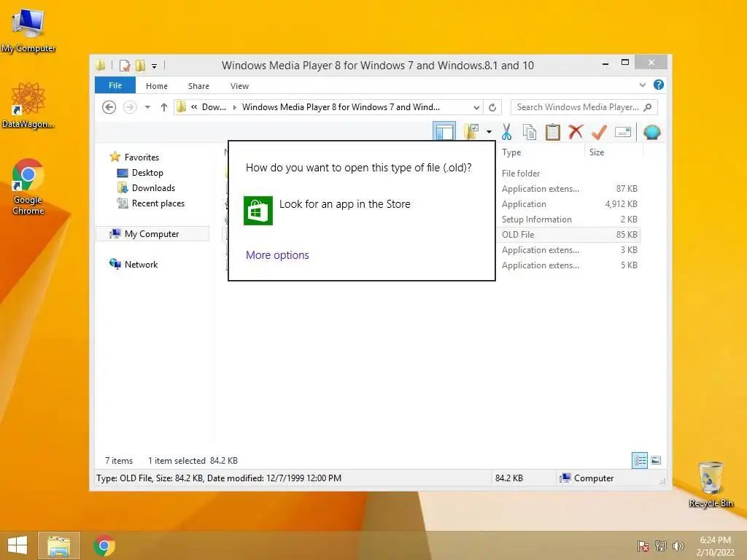Open Google Chrome desktop shortcut
The image size is (747, 560).
click(28, 187)
